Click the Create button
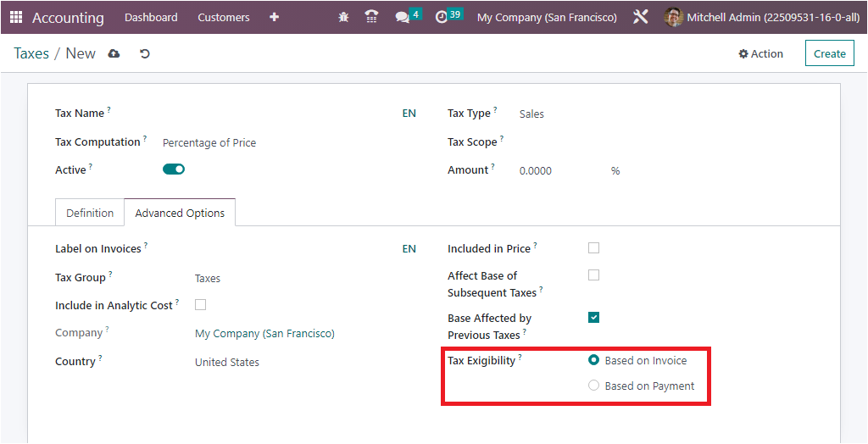The image size is (868, 444). click(x=829, y=53)
